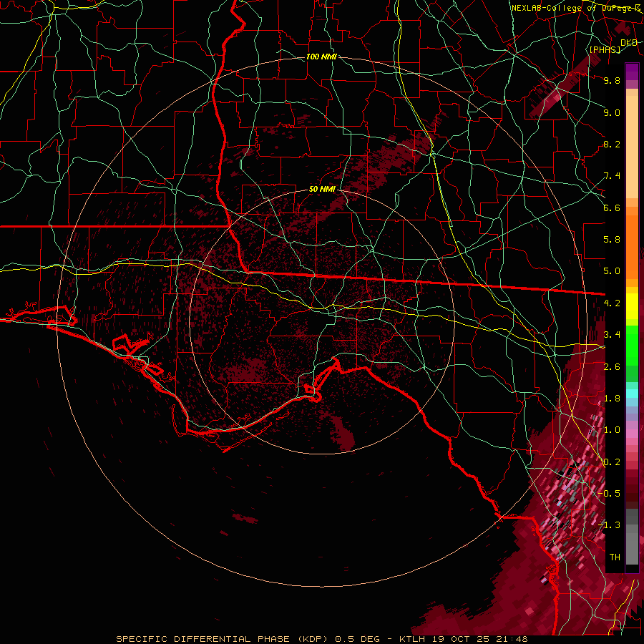Click the 1.0 value on the scale
644x644 pixels.
[x=612, y=430]
